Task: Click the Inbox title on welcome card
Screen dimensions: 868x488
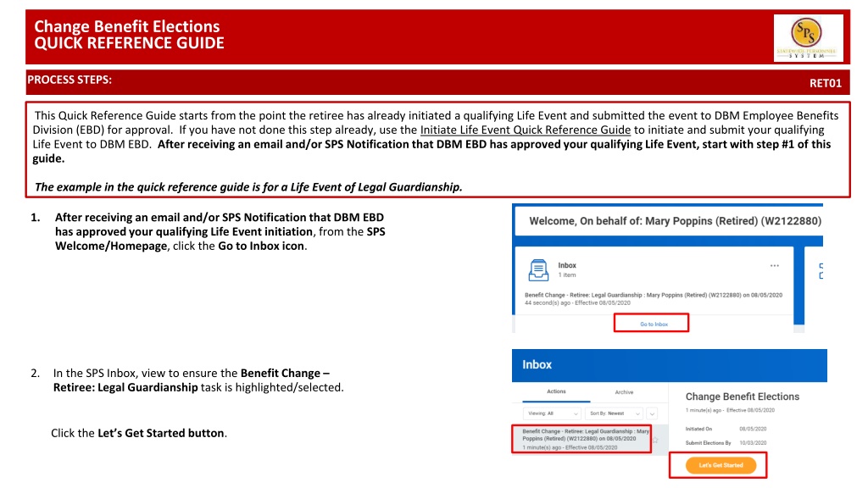Action: pos(567,265)
